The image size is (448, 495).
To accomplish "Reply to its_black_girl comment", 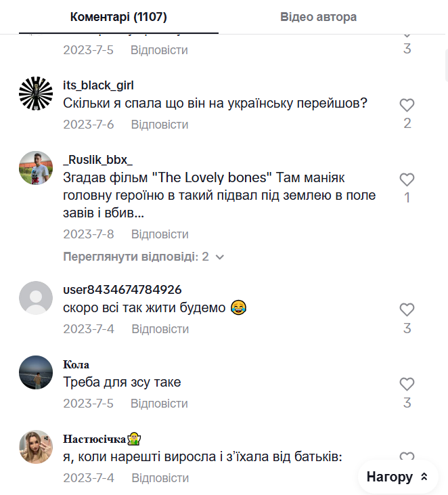I will point(160,125).
